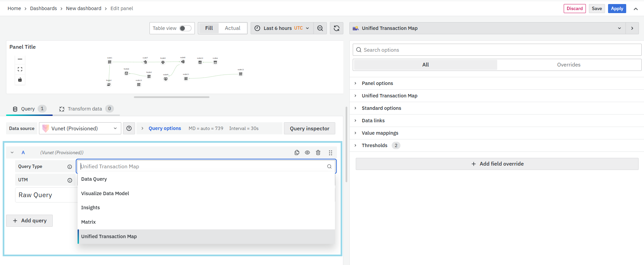Expand the Thresholds options section
The image size is (644, 265).
pos(374,145)
